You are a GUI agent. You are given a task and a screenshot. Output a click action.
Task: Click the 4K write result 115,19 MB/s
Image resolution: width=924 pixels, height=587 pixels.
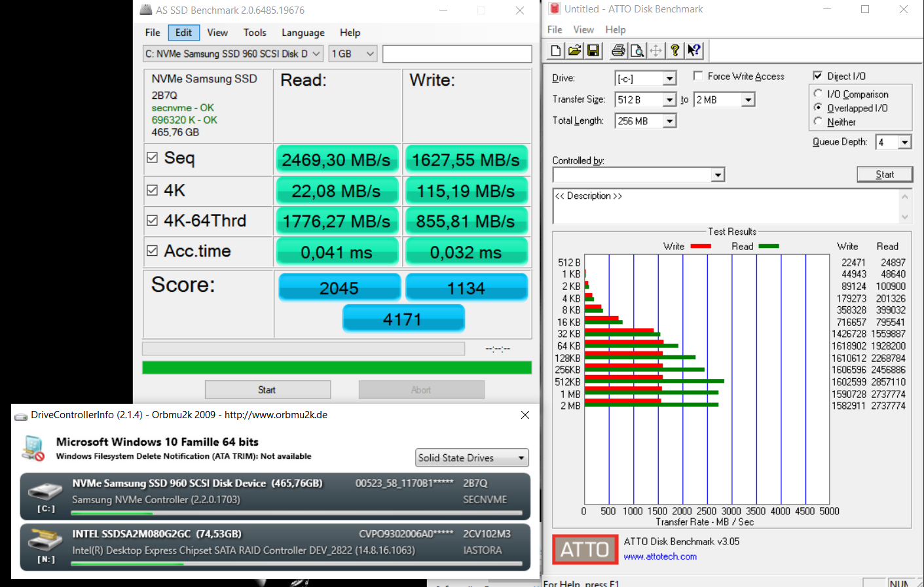tap(466, 191)
